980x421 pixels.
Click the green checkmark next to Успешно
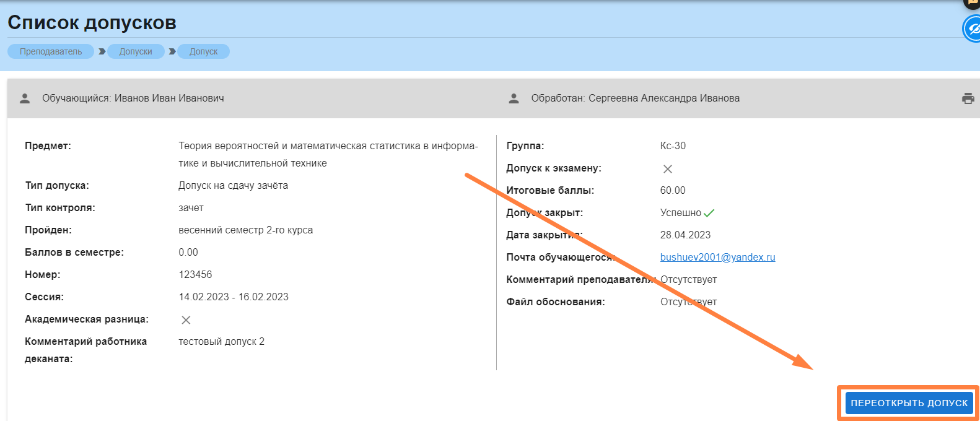coord(709,213)
